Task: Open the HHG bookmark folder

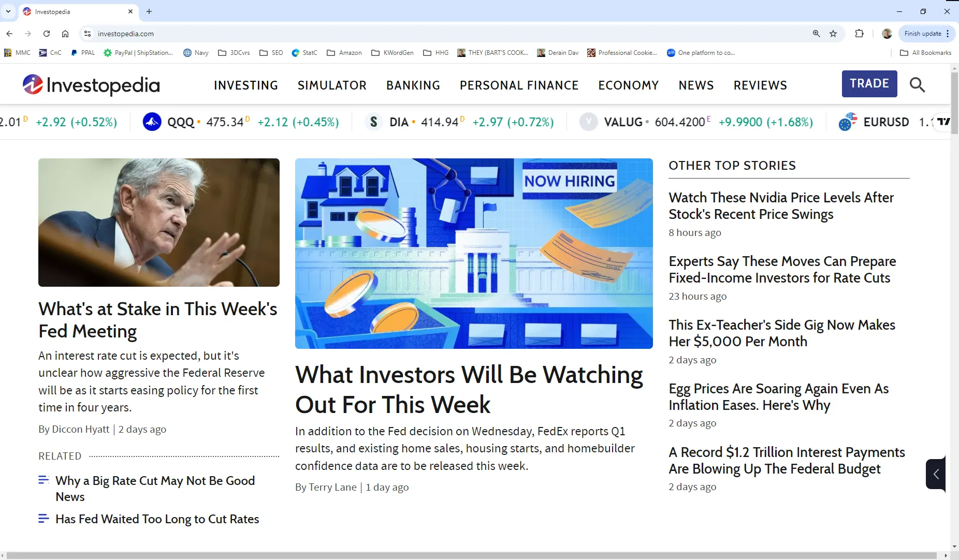Action: point(436,53)
